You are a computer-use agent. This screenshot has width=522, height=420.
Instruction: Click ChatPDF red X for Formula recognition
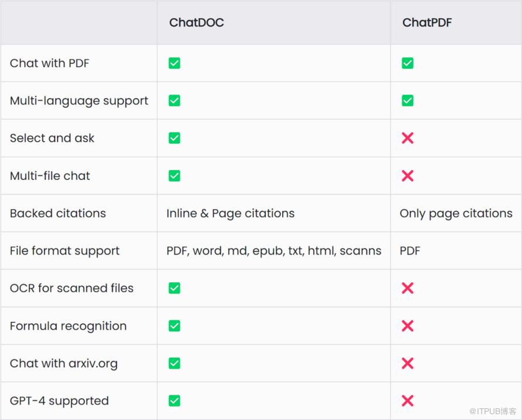pyautogui.click(x=408, y=326)
